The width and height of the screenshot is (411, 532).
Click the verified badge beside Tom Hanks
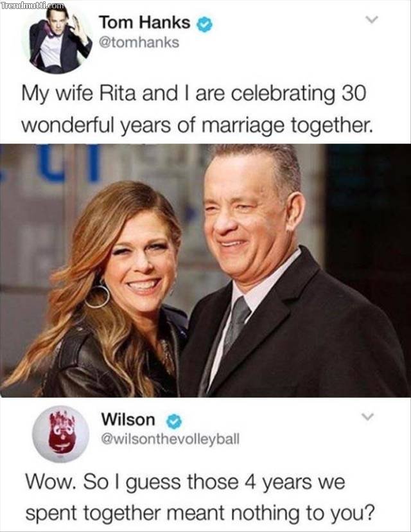[204, 25]
